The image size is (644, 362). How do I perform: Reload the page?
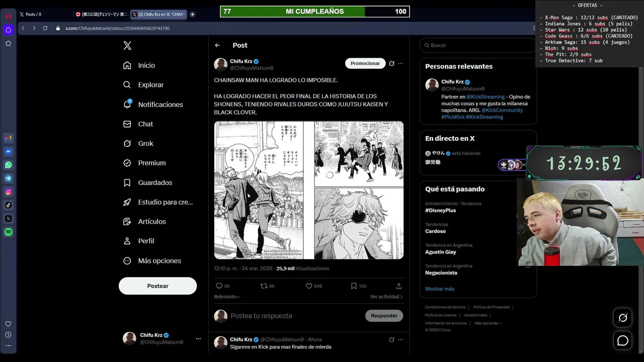tap(45, 28)
